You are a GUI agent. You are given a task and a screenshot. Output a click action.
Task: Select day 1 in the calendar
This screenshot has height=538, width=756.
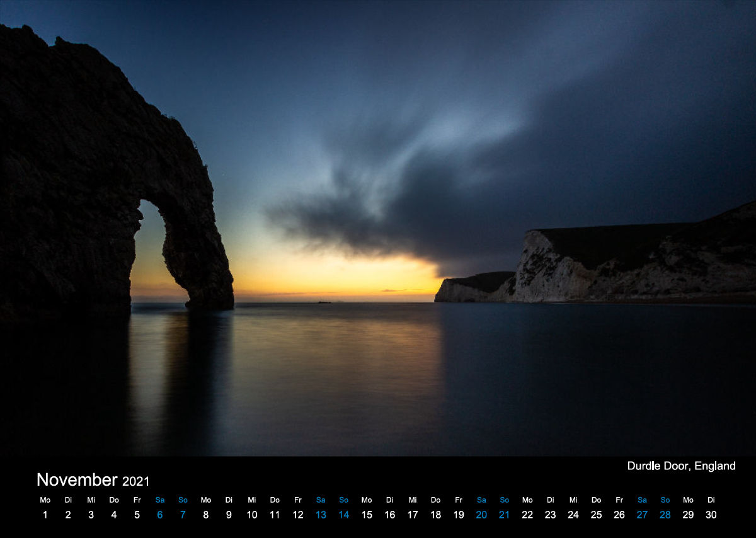click(45, 515)
